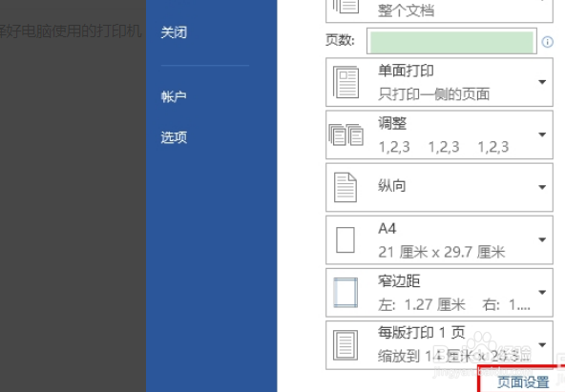Click the 整个文档 page stack icon
This screenshot has width=565, height=392.
coord(345,7)
